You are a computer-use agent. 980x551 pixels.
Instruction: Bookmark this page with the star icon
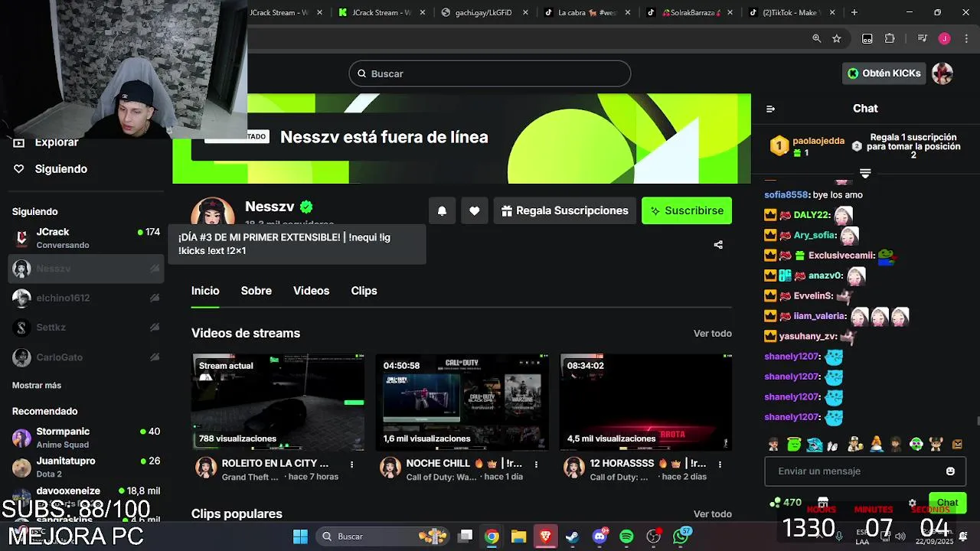(837, 38)
